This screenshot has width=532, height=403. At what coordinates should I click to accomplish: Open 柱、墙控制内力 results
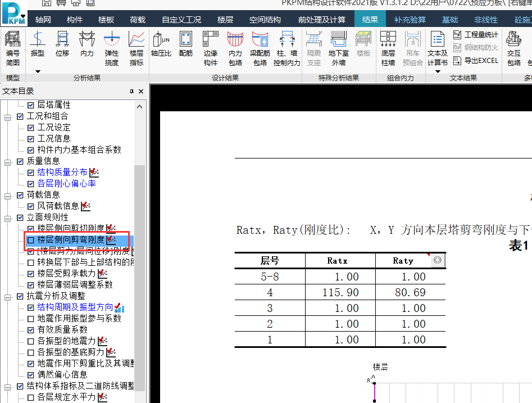(x=287, y=48)
